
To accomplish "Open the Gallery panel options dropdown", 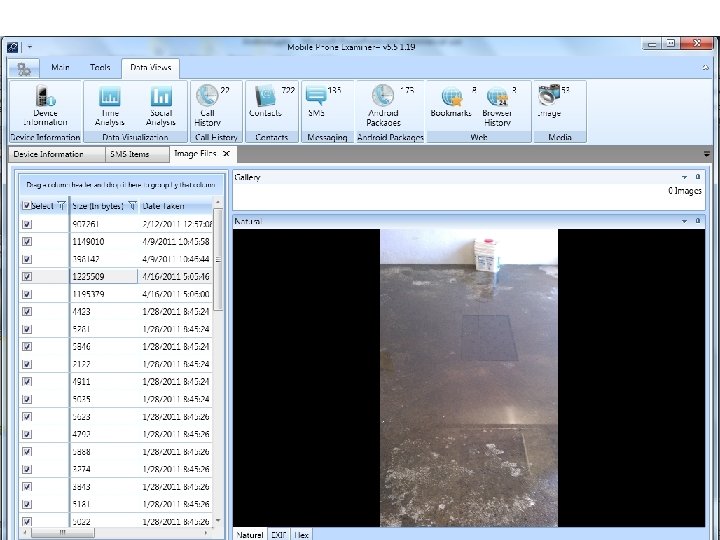I will point(684,177).
